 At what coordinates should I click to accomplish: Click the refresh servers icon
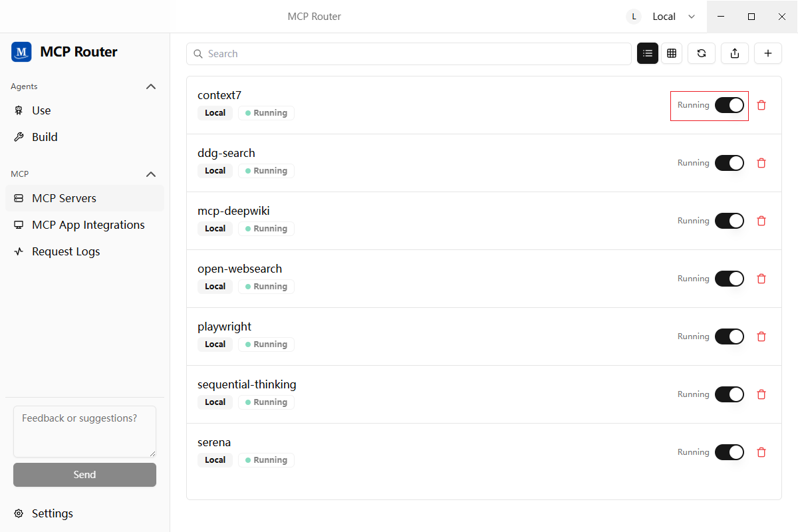(x=702, y=54)
